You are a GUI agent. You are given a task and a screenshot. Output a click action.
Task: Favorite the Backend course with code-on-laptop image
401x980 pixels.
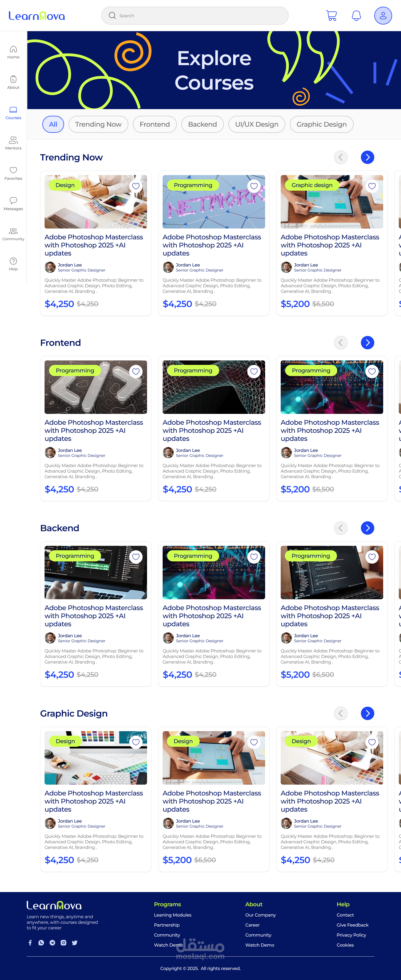[x=372, y=557]
